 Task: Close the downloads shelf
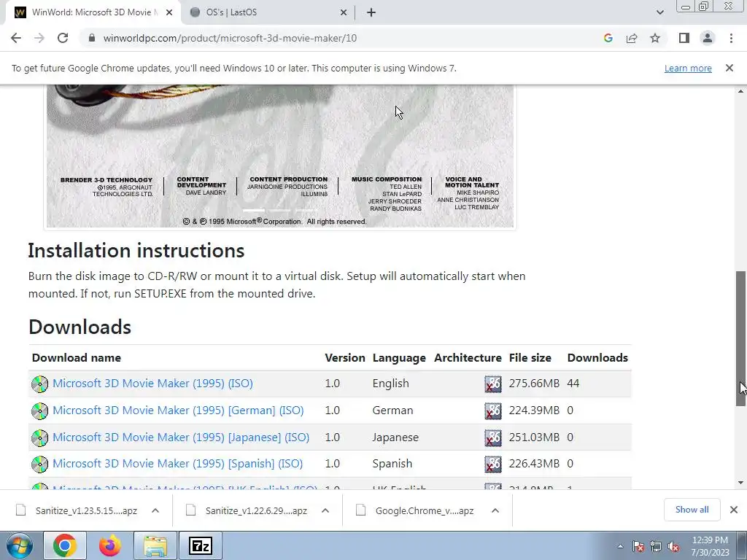[x=734, y=510]
